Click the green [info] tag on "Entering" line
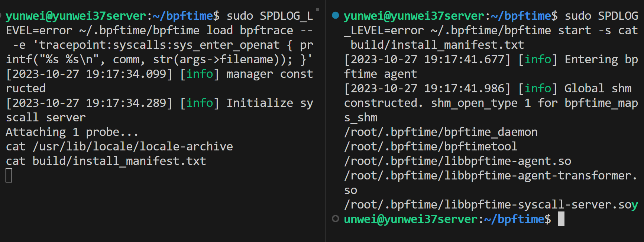The height and width of the screenshot is (242, 644). coord(538,60)
